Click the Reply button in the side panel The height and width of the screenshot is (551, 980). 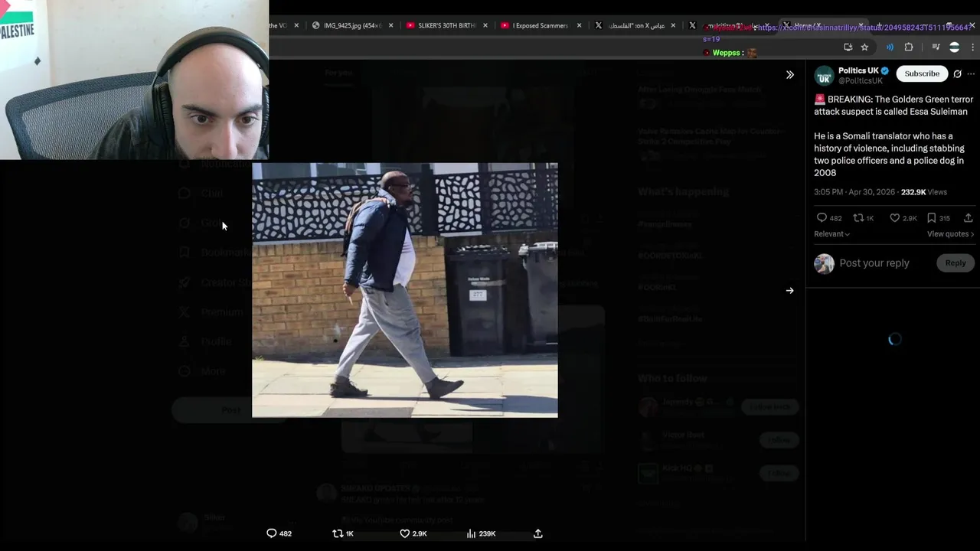pyautogui.click(x=955, y=263)
